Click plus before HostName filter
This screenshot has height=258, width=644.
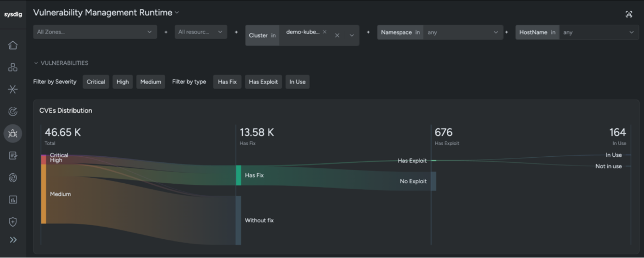(506, 32)
